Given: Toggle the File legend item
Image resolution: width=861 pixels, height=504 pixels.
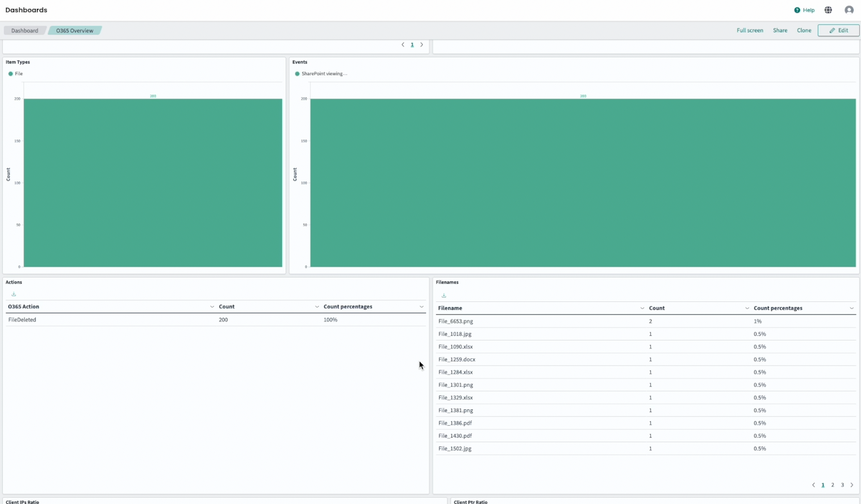Looking at the screenshot, I should click(x=15, y=74).
